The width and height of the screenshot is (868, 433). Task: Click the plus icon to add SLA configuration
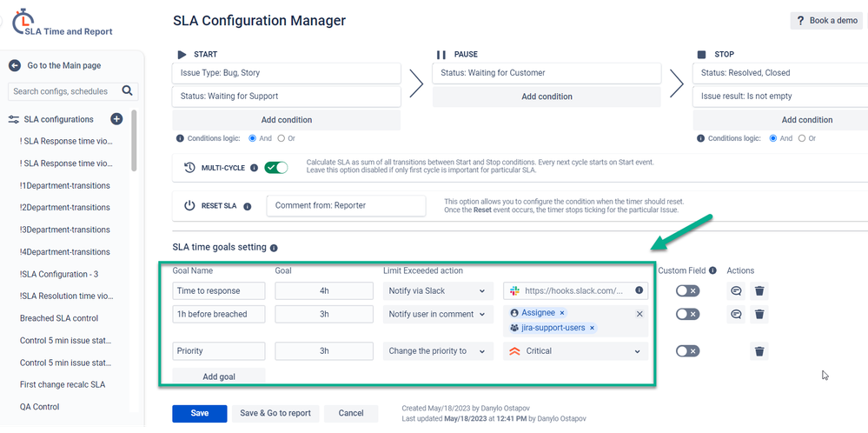click(116, 118)
